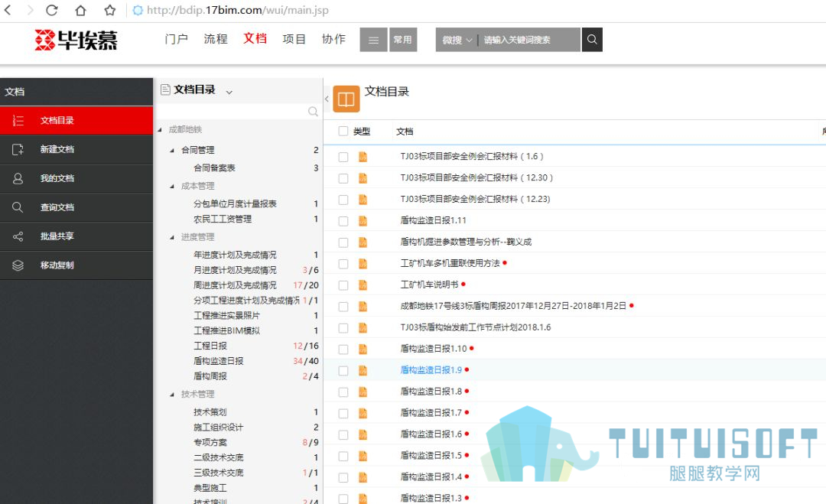Click file icon of 盾构监造日报1.8
Screen dimensions: 826x504
coord(363,392)
